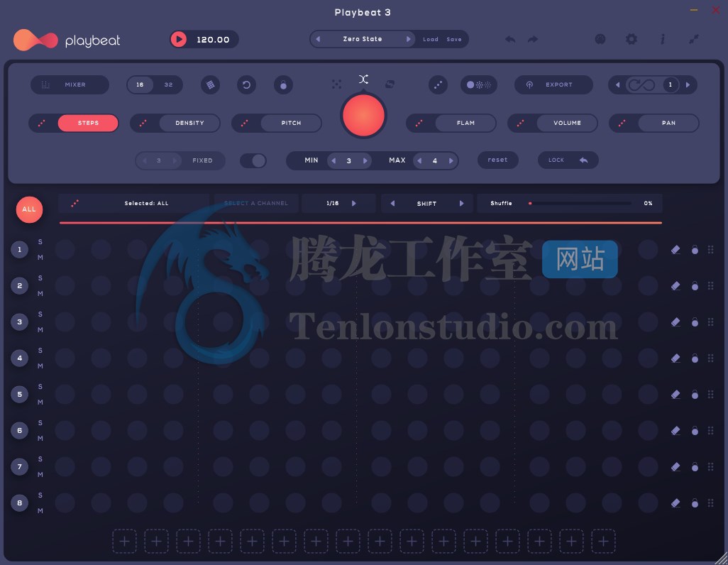Shift pattern left arrow

pyautogui.click(x=392, y=204)
